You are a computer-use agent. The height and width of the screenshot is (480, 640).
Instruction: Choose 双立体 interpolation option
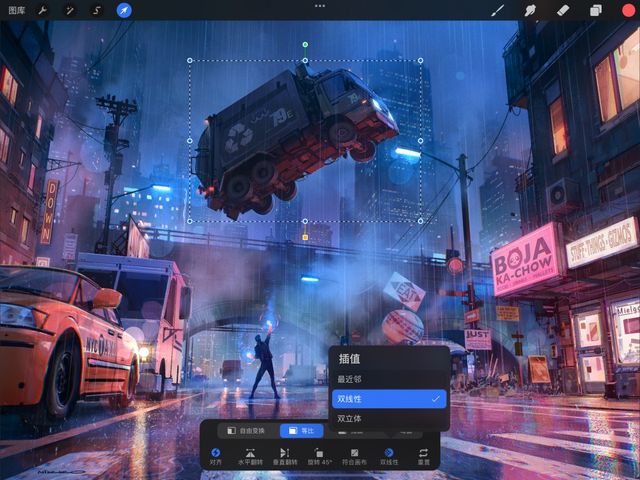pos(389,418)
